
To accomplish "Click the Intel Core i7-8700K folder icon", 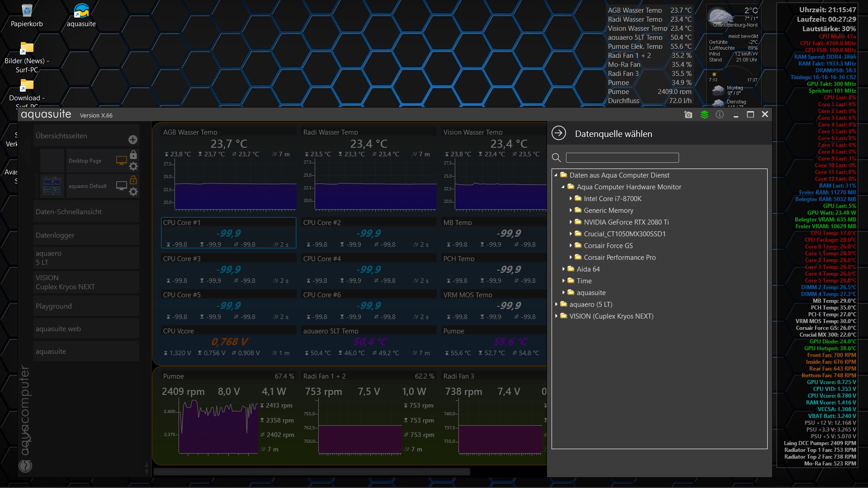I will [x=578, y=198].
